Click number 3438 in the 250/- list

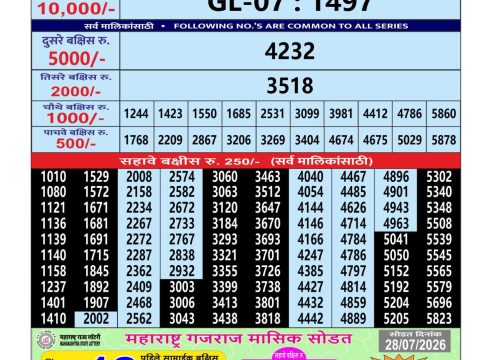coord(225,319)
